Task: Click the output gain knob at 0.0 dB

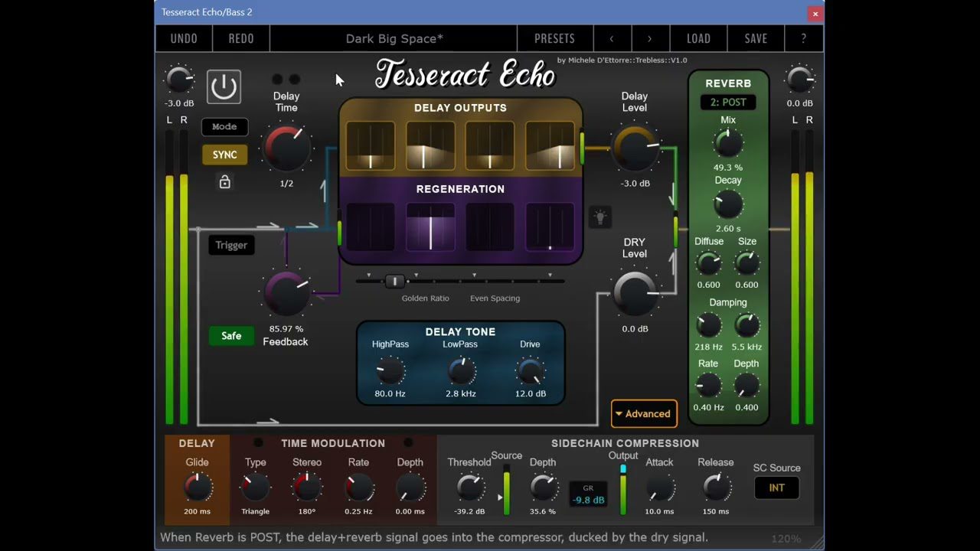Action: [799, 80]
